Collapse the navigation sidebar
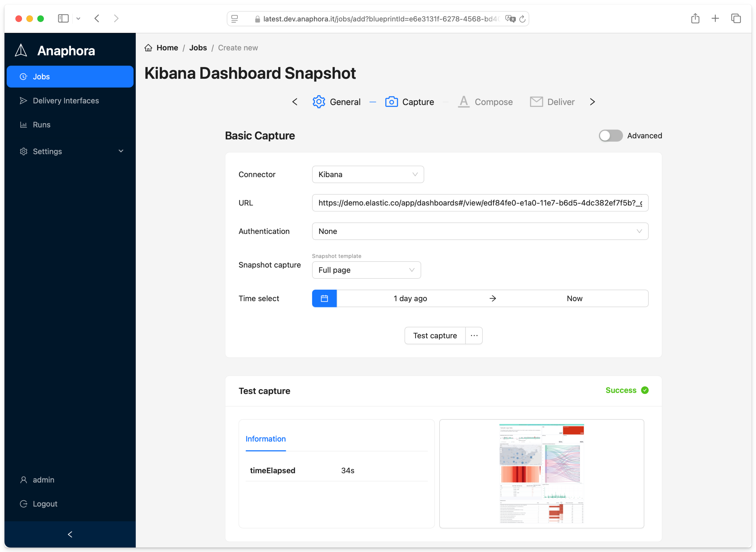756x552 pixels. click(x=70, y=534)
